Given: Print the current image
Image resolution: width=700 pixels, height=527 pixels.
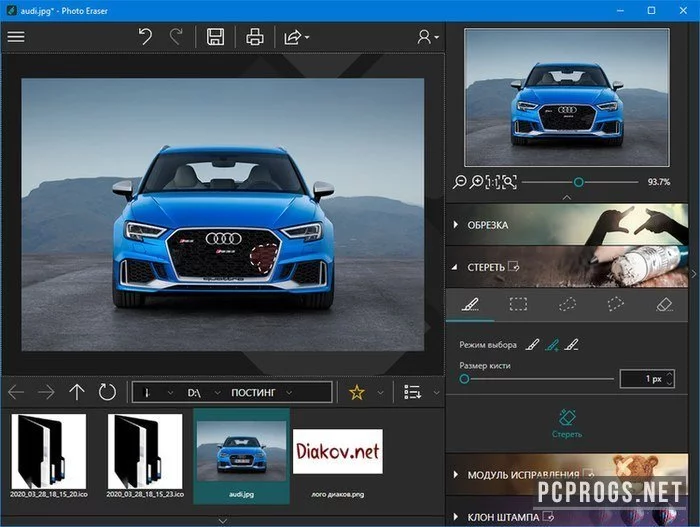Looking at the screenshot, I should [x=254, y=37].
